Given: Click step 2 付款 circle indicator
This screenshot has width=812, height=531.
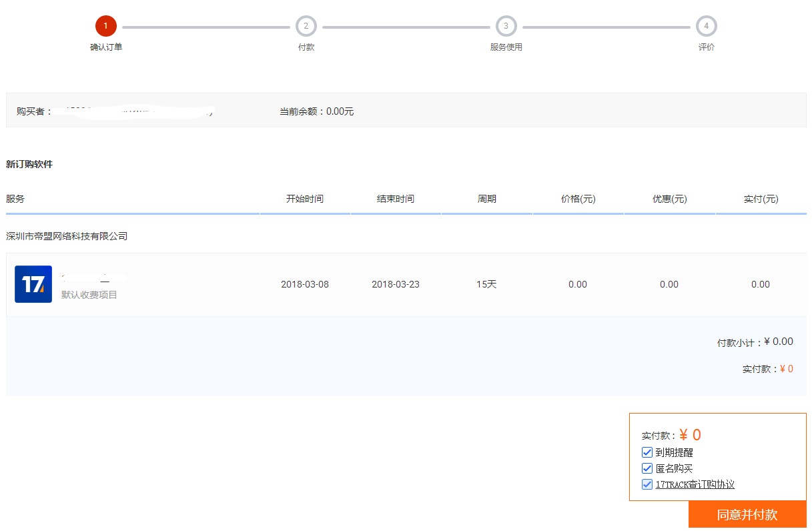Looking at the screenshot, I should pos(306,25).
